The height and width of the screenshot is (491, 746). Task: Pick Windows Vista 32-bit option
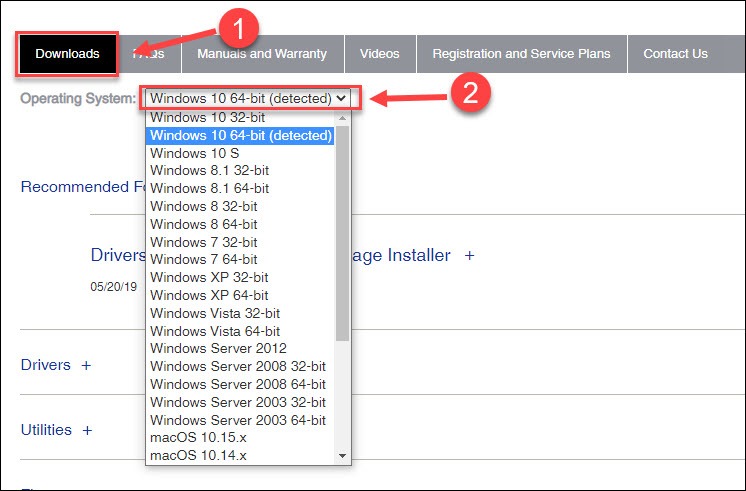click(240, 314)
